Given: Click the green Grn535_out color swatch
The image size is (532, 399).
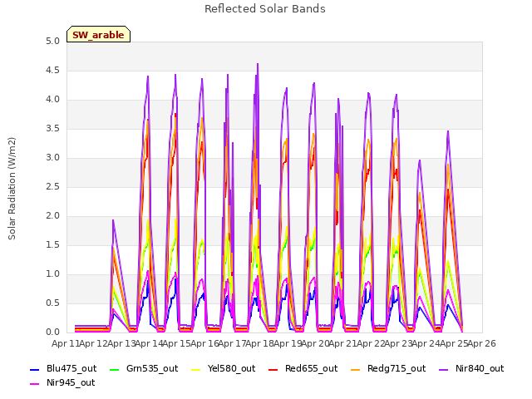Looking at the screenshot, I should 115,369.
